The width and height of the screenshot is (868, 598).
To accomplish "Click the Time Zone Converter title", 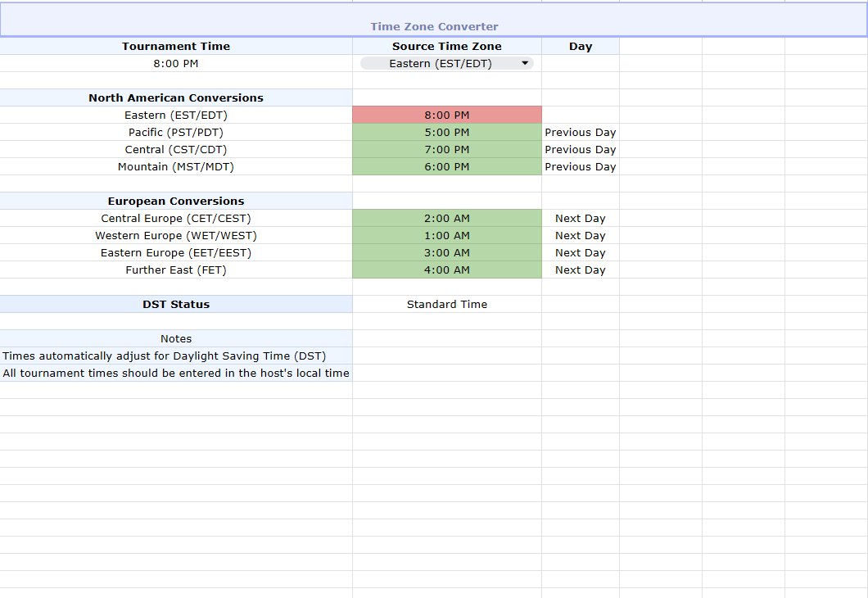I will click(434, 26).
